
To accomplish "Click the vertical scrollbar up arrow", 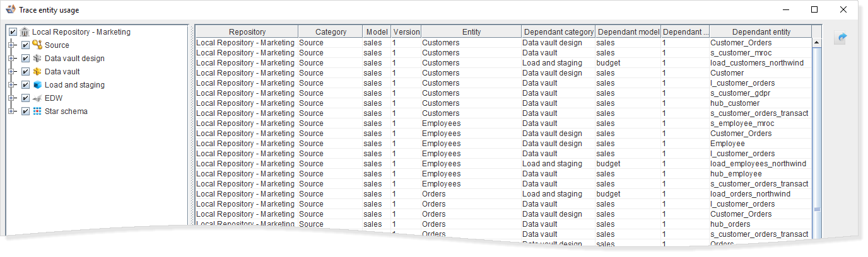I will 816,43.
